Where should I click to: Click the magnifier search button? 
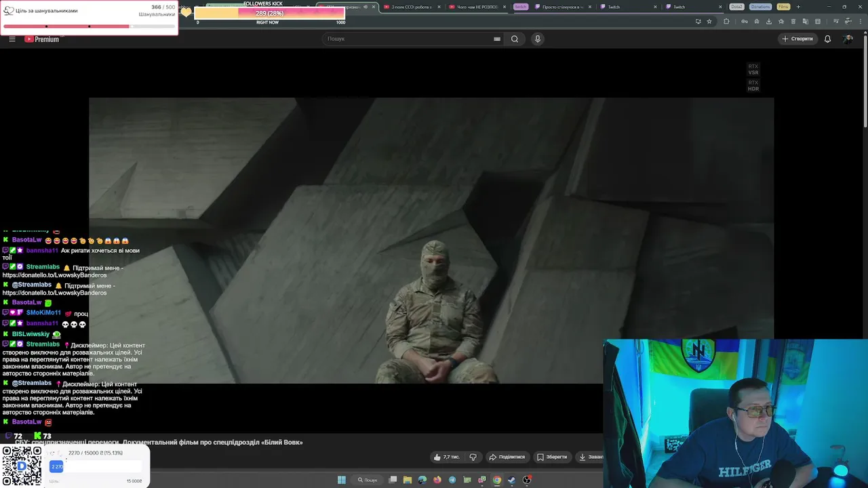515,39
